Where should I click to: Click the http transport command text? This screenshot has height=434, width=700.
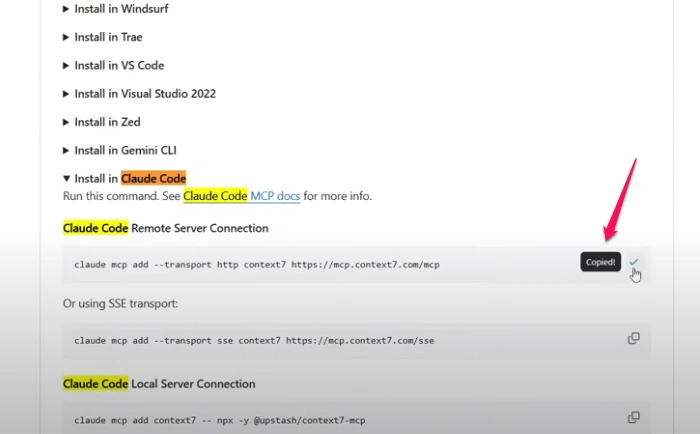point(257,265)
